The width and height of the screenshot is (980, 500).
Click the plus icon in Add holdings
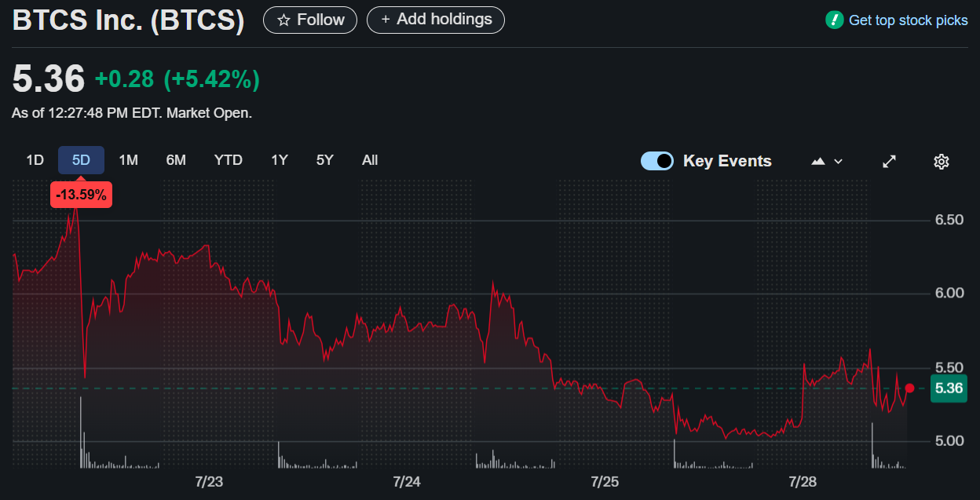386,20
